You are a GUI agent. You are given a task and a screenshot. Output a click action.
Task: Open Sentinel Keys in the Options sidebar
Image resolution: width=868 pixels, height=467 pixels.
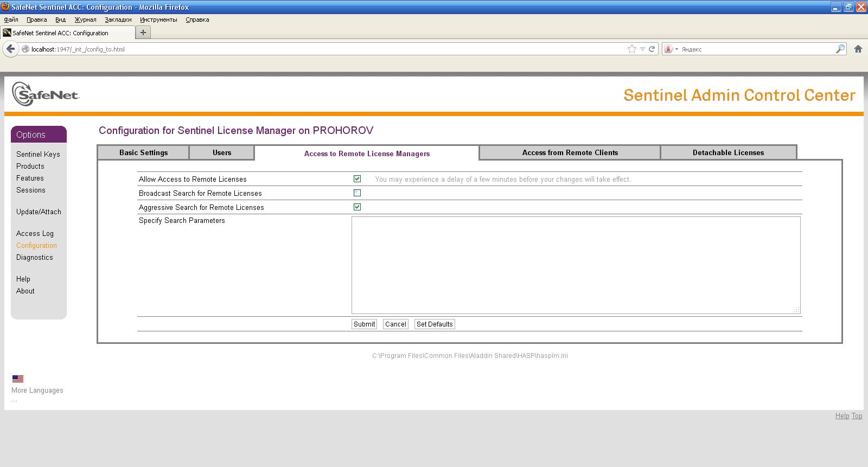(x=38, y=154)
